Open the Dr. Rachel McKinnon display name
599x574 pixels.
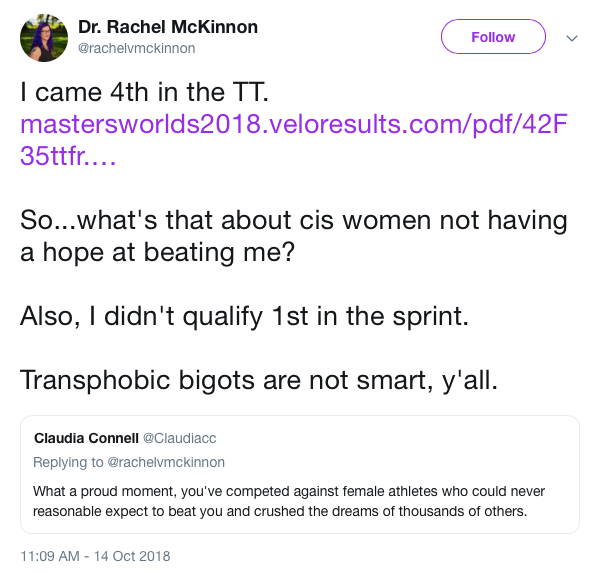tap(168, 27)
